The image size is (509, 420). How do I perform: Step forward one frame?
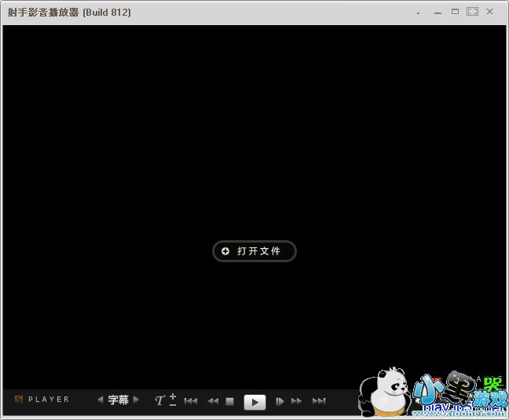[280, 401]
